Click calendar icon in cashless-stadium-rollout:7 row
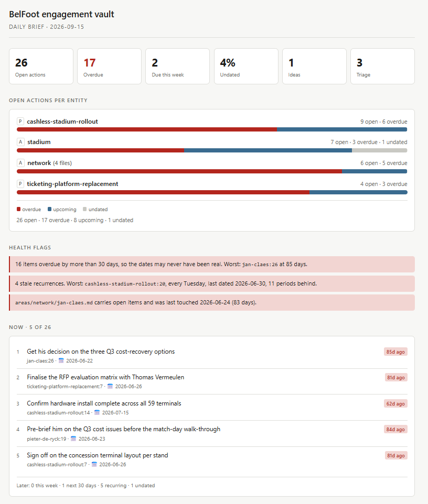 pyautogui.click(x=94, y=465)
